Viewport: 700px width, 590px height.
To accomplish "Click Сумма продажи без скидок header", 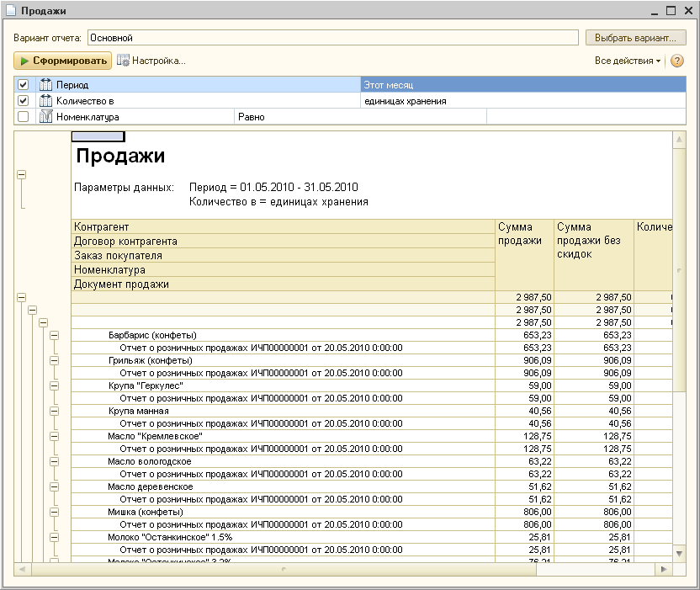I will click(594, 255).
